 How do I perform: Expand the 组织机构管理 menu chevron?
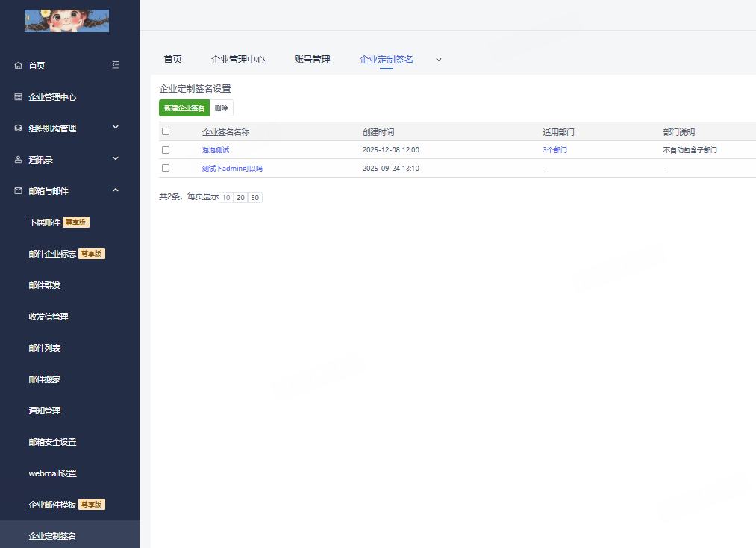116,128
